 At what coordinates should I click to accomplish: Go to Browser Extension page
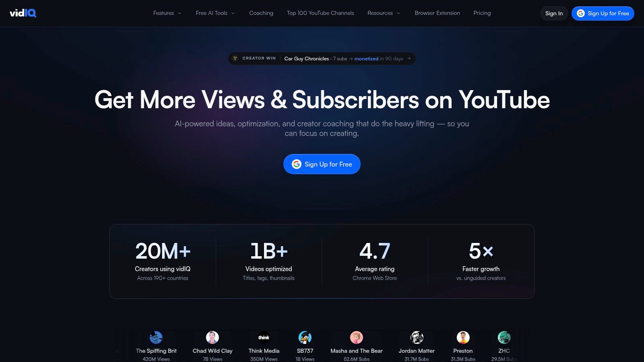coord(437,13)
